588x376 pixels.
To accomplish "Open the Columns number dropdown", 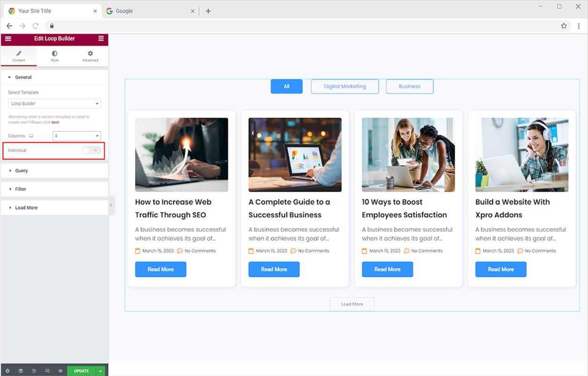I will click(x=77, y=136).
